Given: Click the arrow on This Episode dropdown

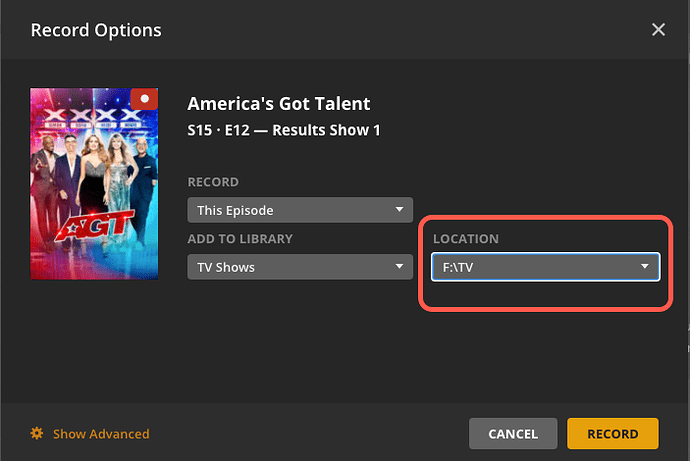Looking at the screenshot, I should (400, 210).
